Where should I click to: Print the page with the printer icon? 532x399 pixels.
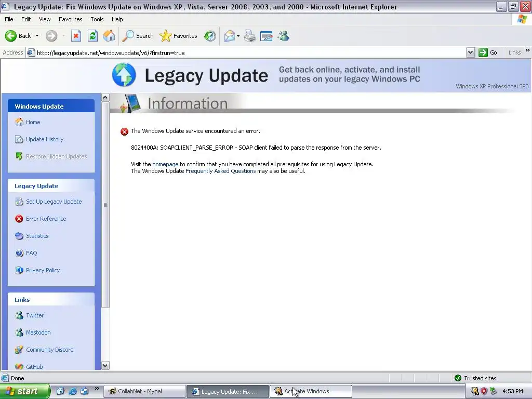point(250,36)
